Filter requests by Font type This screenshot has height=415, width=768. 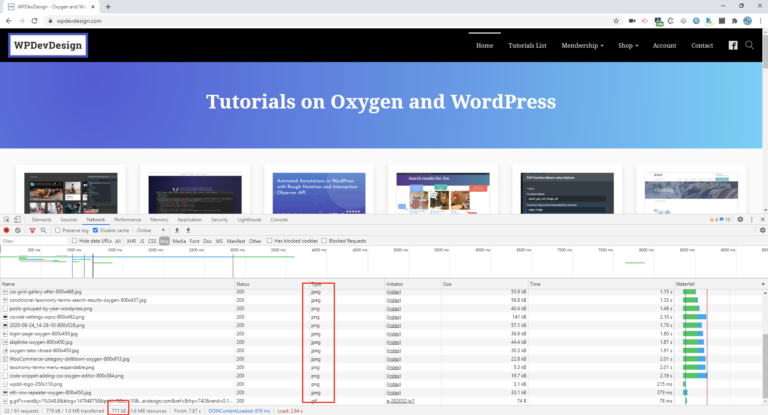point(194,241)
